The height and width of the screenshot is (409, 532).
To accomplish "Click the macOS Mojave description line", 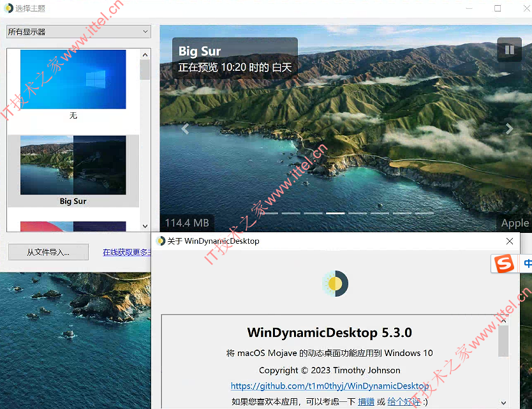I will point(329,353).
